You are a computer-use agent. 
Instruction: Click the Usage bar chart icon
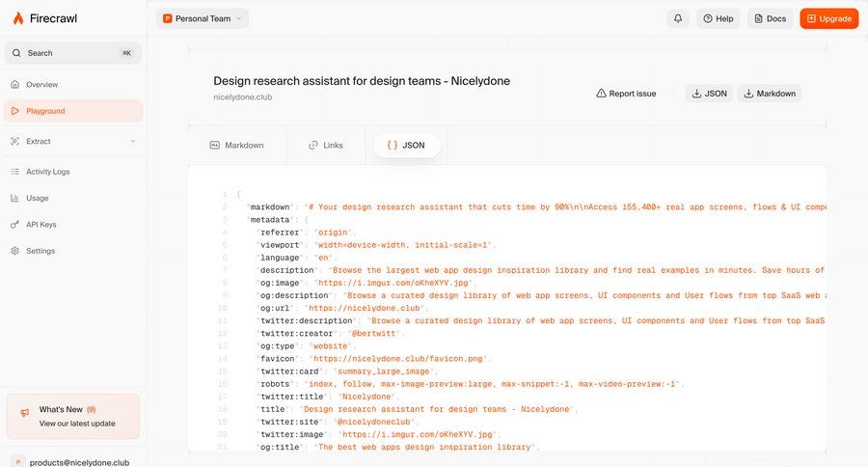[x=15, y=198]
